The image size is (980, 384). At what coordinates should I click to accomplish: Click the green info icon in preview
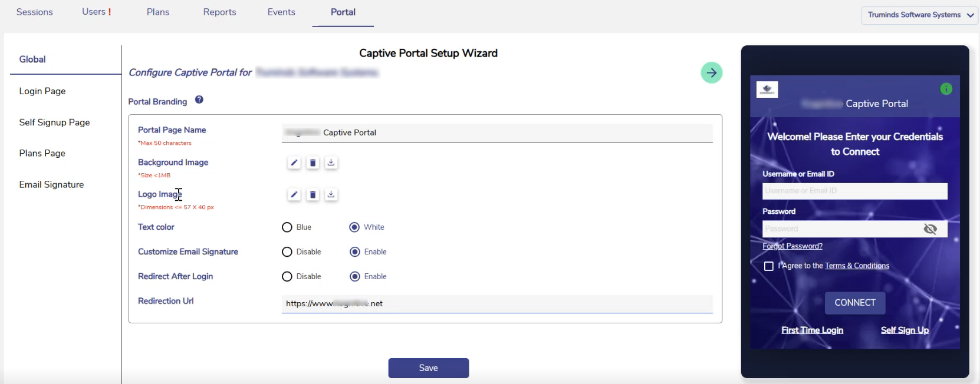pyautogui.click(x=946, y=89)
